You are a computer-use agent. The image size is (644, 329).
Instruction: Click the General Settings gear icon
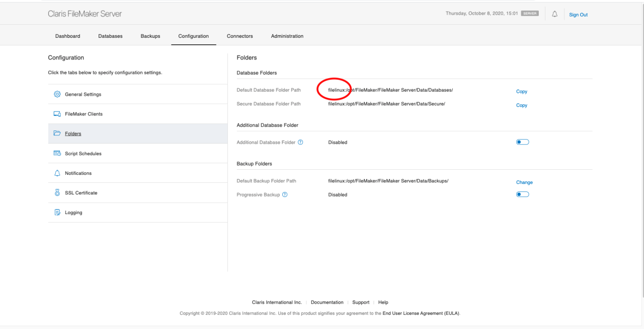tap(57, 94)
